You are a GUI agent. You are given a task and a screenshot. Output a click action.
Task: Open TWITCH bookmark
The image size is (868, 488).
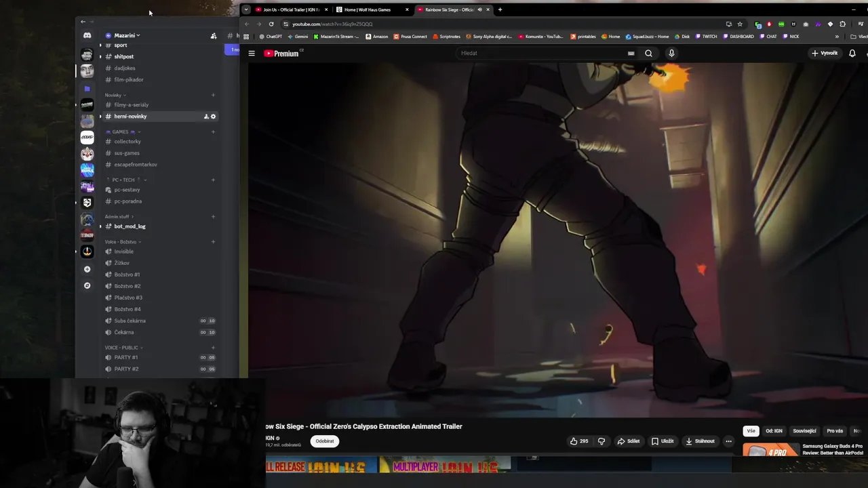(x=706, y=37)
